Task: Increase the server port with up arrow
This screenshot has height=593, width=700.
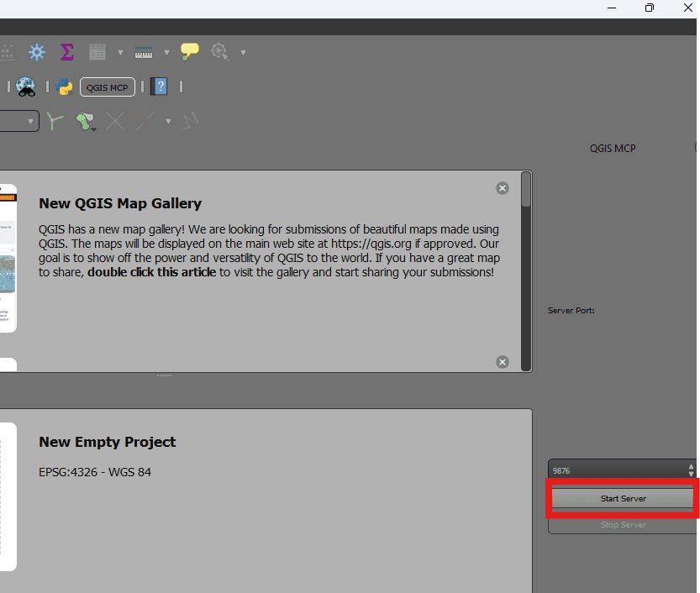Action: (691, 467)
